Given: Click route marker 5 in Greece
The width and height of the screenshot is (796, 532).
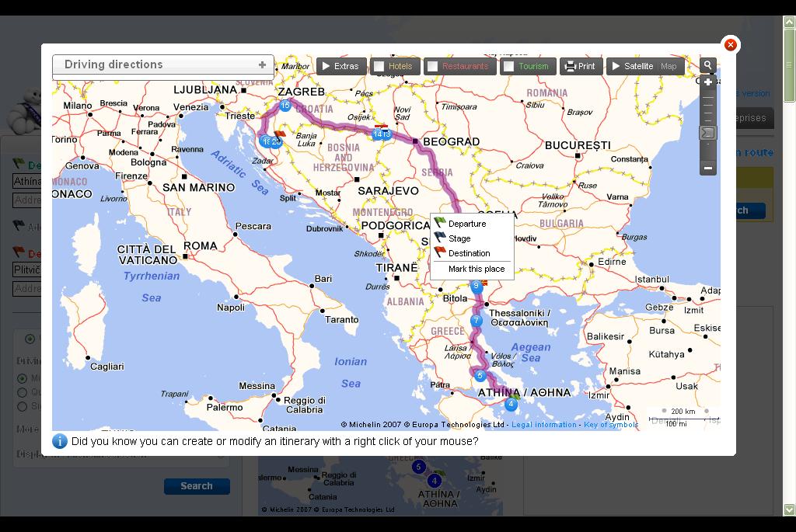Looking at the screenshot, I should [x=480, y=376].
